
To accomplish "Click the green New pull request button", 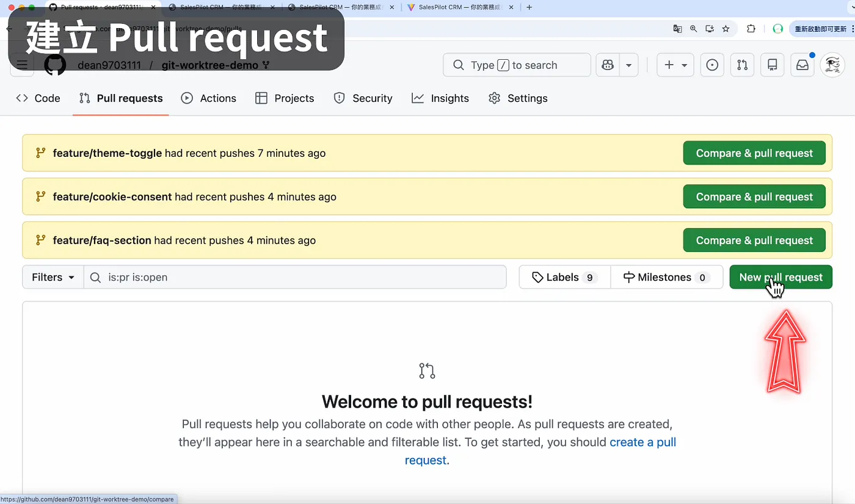I will tap(780, 277).
